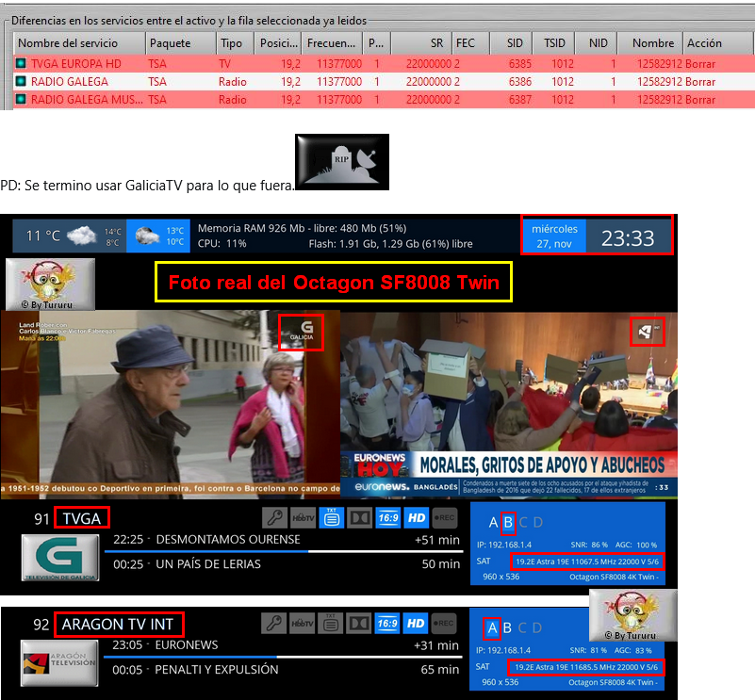
Task: Click the 11067.5 MHz transponder info
Action: [x=587, y=562]
